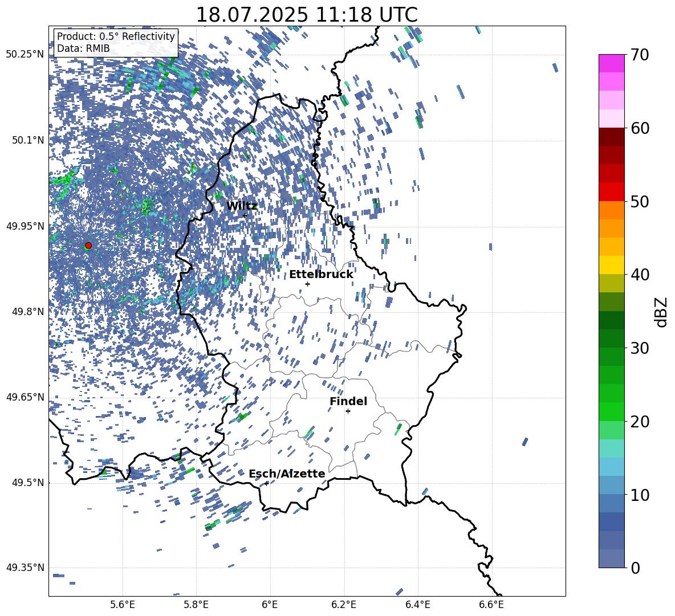Click the dark red colorbar segment below 60
The height and width of the screenshot is (616, 675).
click(x=611, y=137)
